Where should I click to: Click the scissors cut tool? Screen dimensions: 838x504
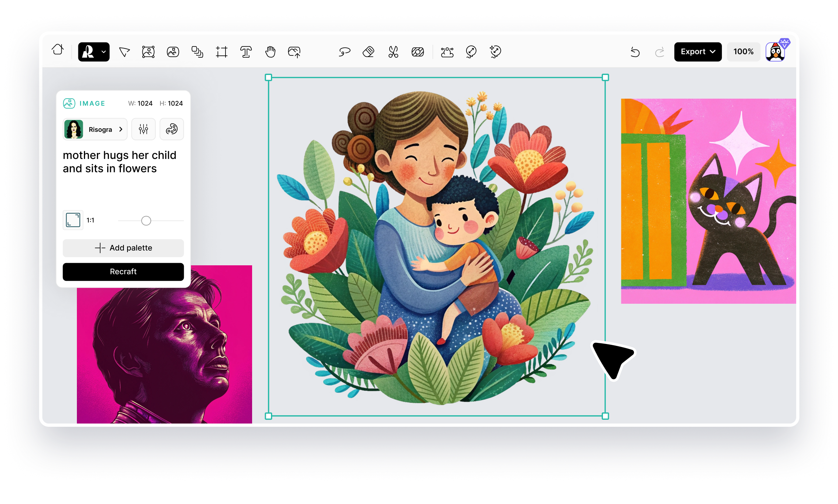coord(393,52)
